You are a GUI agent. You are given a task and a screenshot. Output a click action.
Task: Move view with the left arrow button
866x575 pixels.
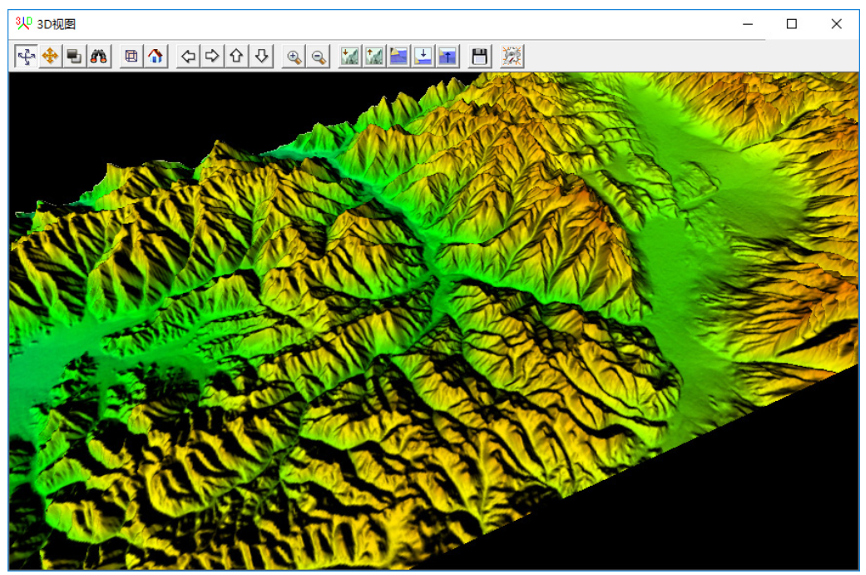[188, 57]
